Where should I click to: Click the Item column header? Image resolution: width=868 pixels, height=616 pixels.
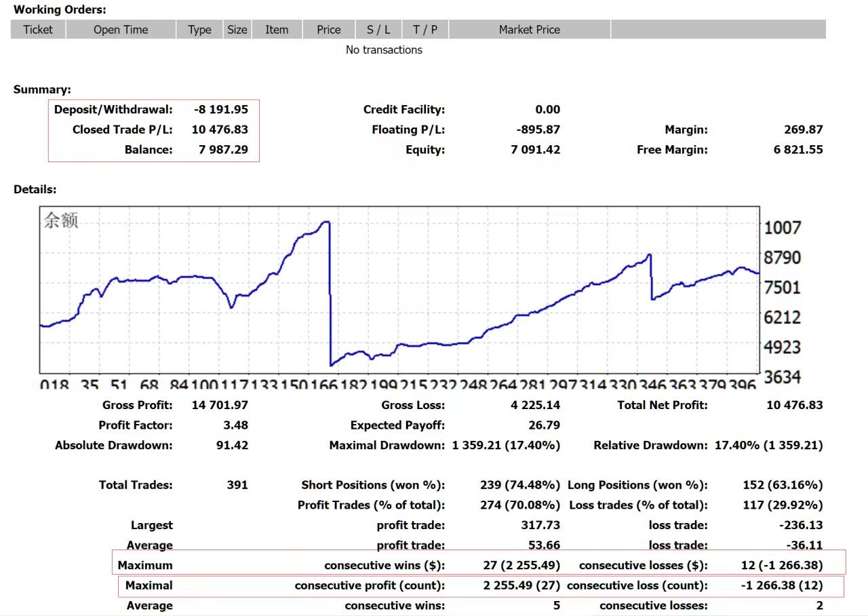pyautogui.click(x=277, y=30)
